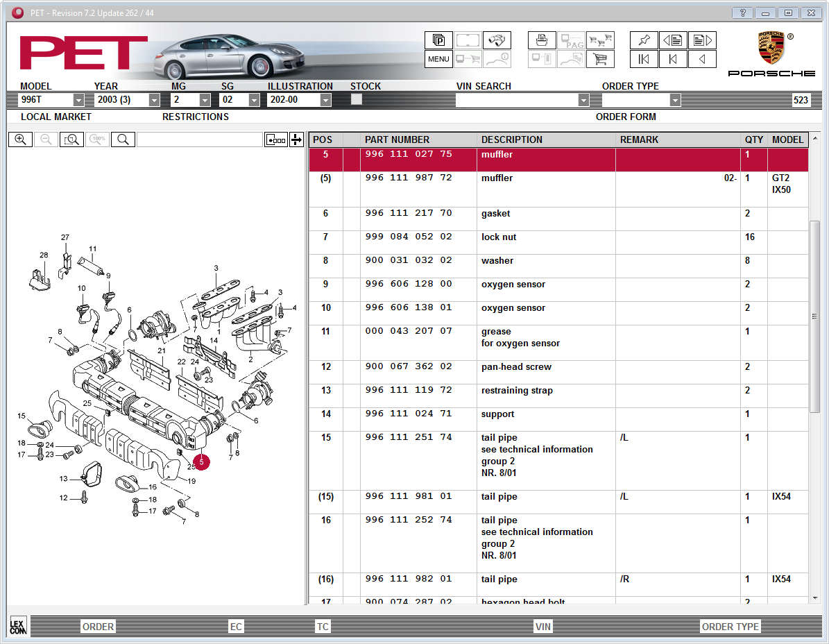Select highlighted muffler row 996 111 027 75

pyautogui.click(x=559, y=160)
